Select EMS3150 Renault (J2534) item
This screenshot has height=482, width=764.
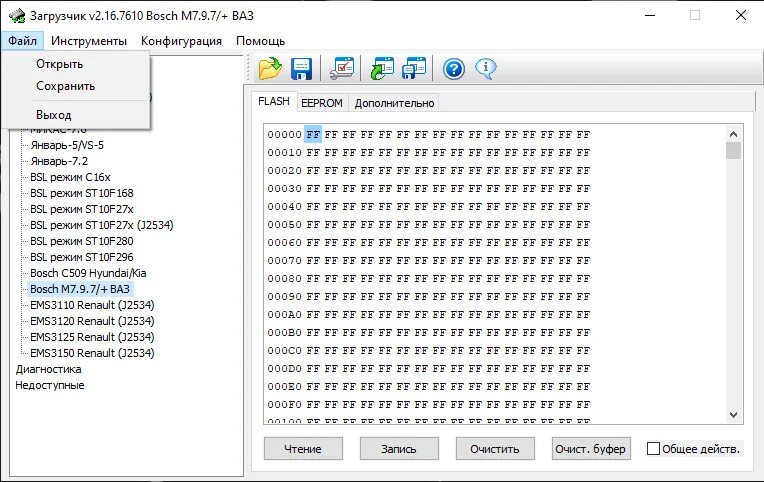pyautogui.click(x=92, y=353)
